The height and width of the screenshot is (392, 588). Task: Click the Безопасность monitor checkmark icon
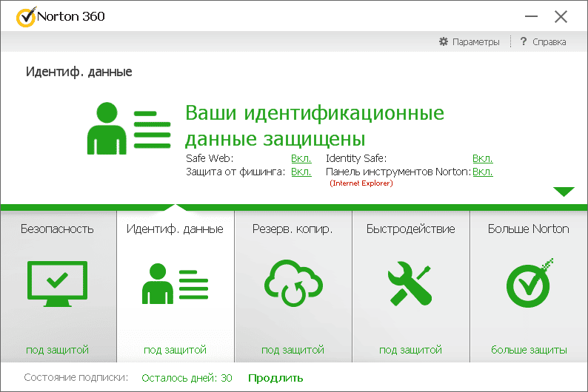(x=57, y=284)
